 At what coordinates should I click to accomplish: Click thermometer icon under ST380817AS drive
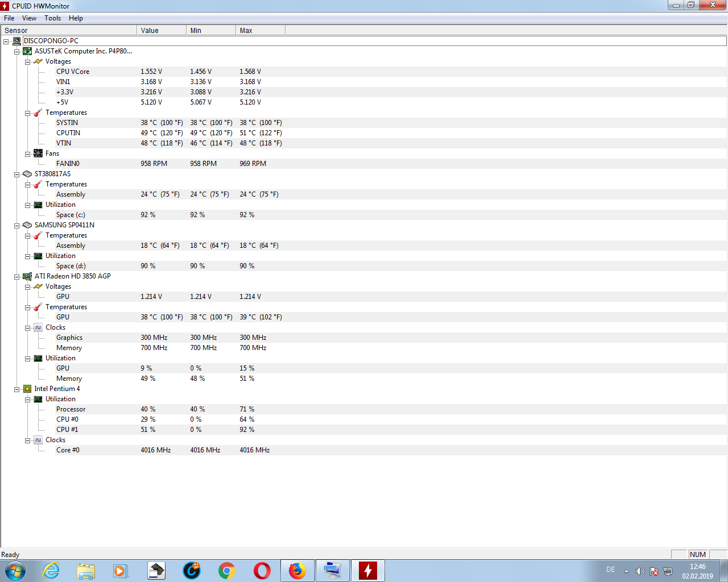tap(38, 184)
